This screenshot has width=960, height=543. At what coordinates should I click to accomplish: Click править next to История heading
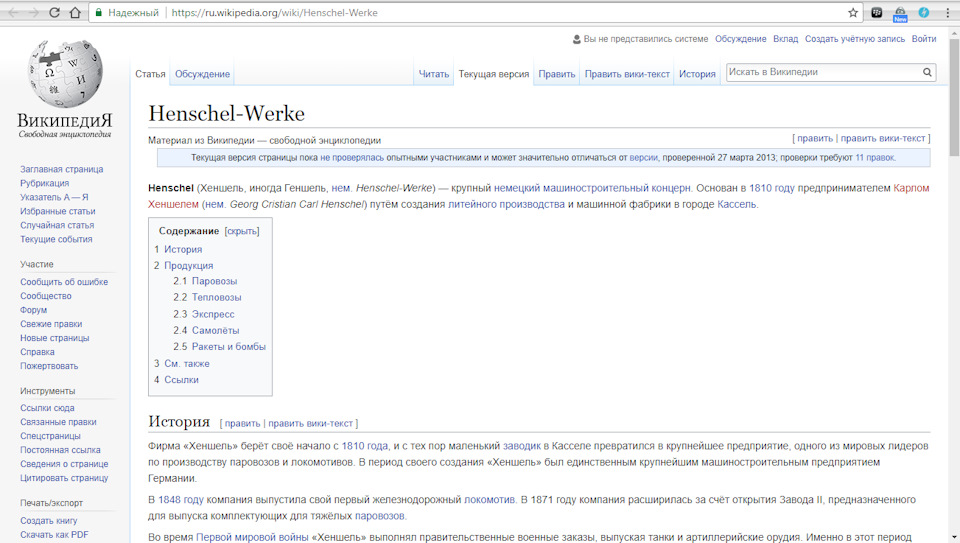tap(242, 424)
